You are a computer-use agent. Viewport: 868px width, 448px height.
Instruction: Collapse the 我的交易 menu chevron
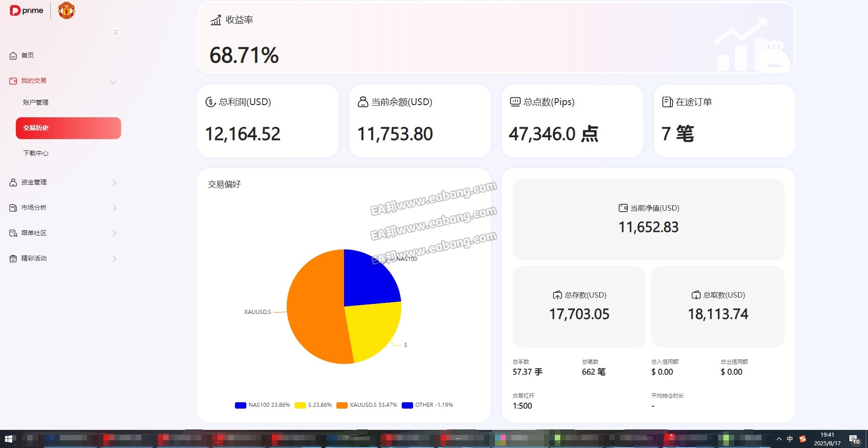click(113, 82)
